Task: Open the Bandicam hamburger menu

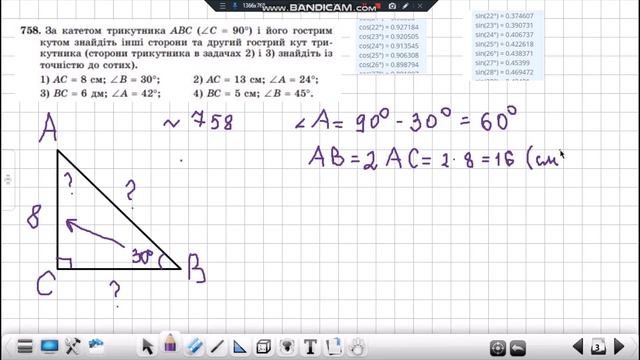Action: [x=222, y=6]
